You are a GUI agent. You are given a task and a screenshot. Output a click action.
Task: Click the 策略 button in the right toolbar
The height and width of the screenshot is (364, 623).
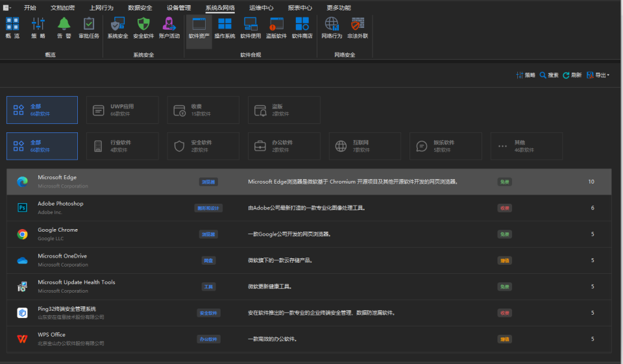point(526,75)
